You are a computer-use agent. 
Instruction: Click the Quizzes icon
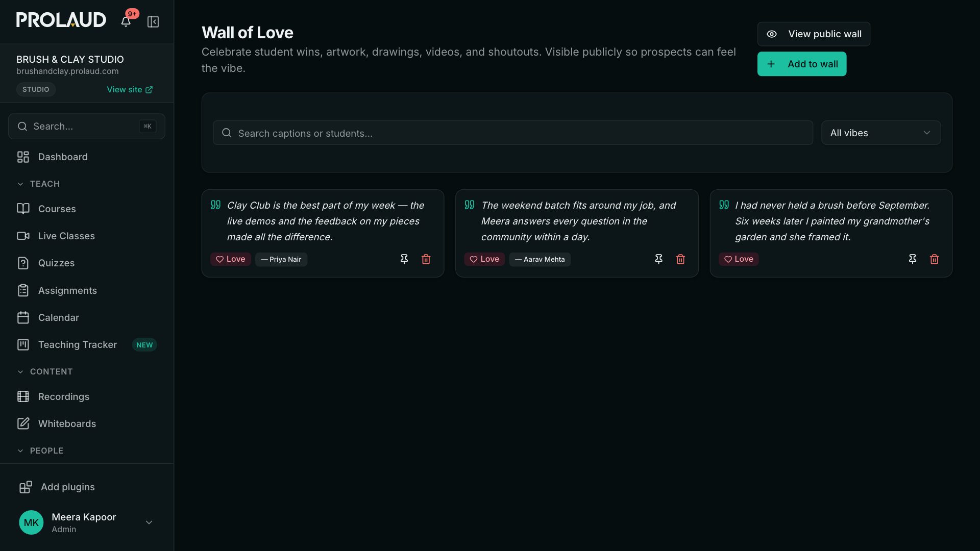23,263
